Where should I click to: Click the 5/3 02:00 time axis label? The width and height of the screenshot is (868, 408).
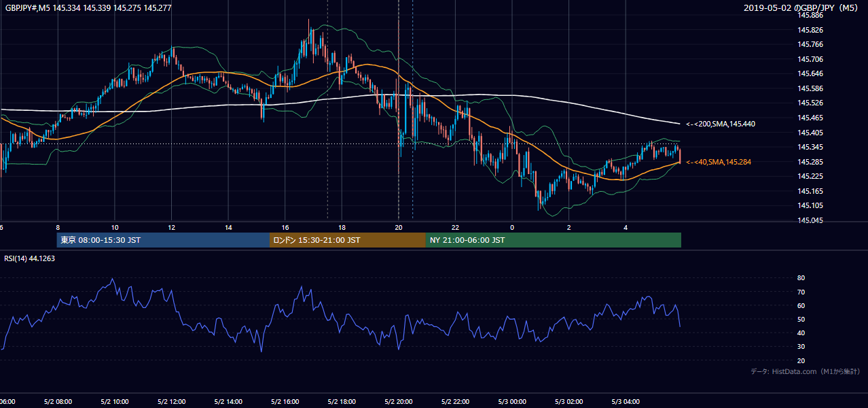(568, 402)
